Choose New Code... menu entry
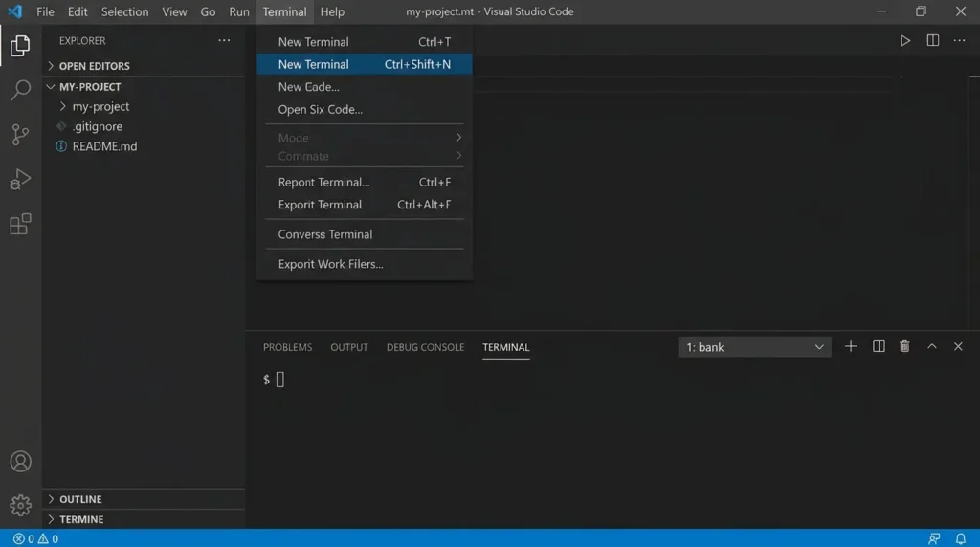 point(365,87)
